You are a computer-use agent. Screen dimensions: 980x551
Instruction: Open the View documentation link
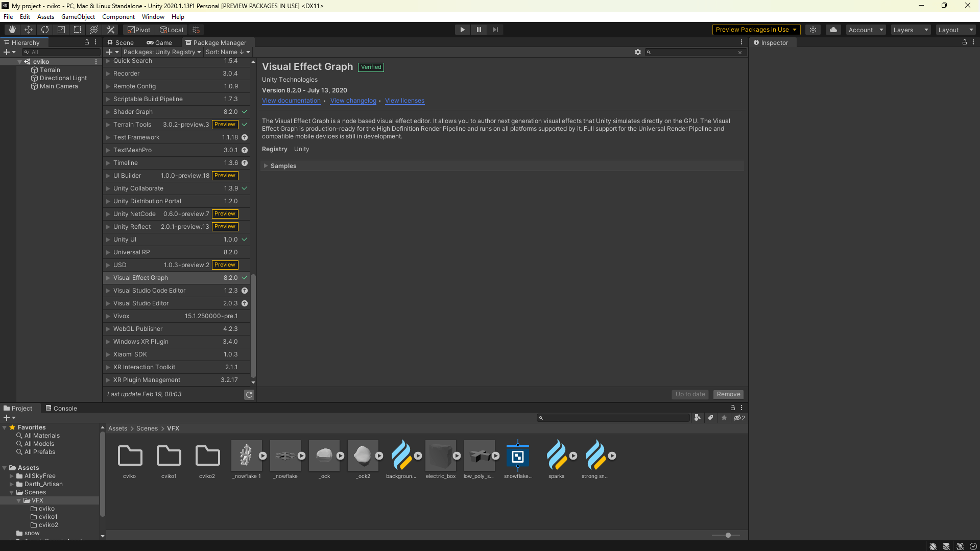(291, 101)
